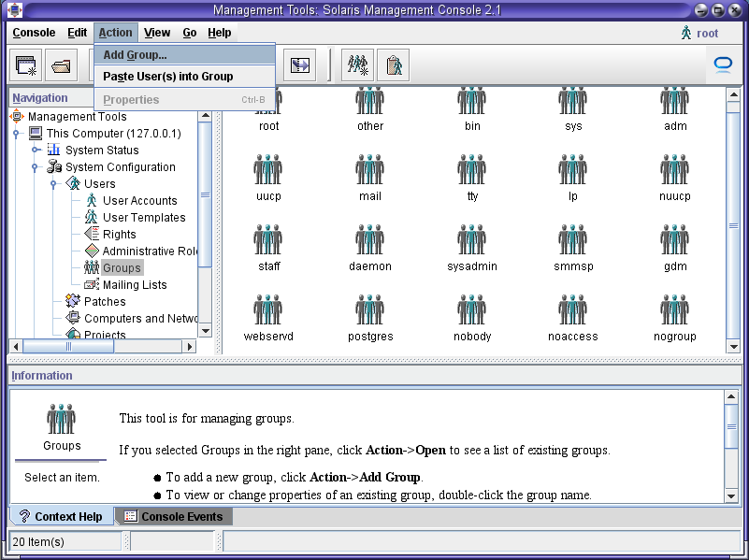Open the View menu

[x=157, y=33]
